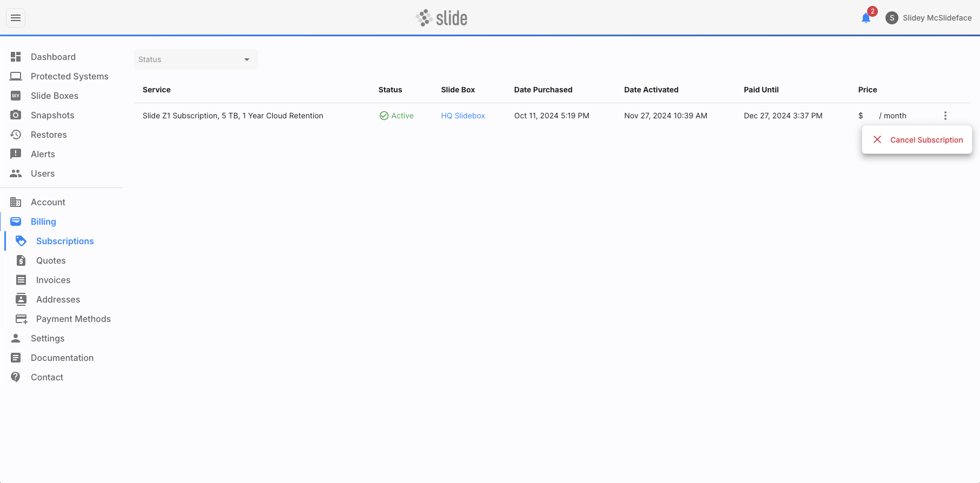Open the hamburger menu button
980x483 pixels.
pos(16,18)
